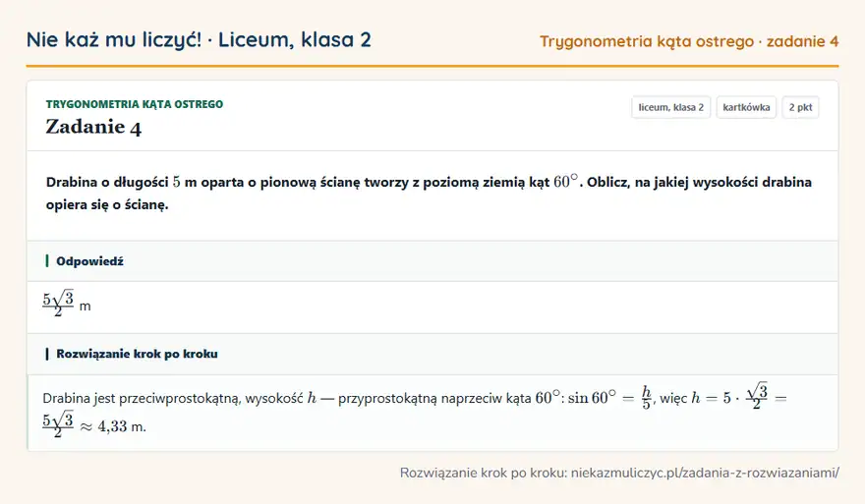Click the answer formula 5√3/2 m

pyautogui.click(x=67, y=304)
